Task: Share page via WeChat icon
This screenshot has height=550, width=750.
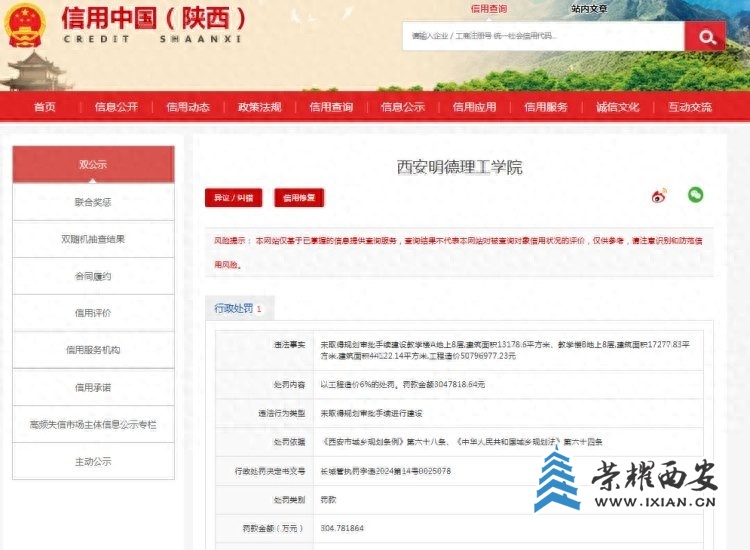Action: pos(695,195)
